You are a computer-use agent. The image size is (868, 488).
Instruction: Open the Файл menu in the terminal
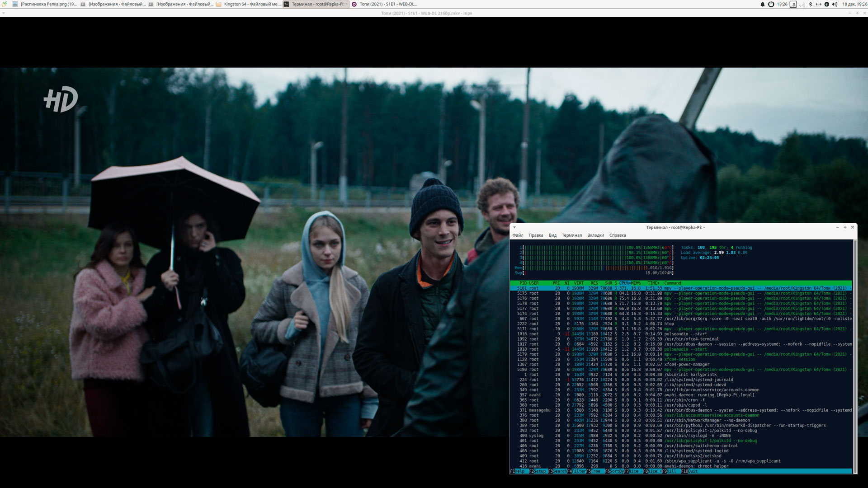pyautogui.click(x=518, y=235)
